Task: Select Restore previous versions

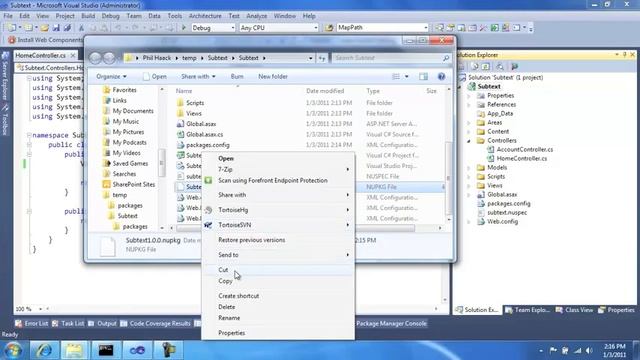Action: (278, 240)
